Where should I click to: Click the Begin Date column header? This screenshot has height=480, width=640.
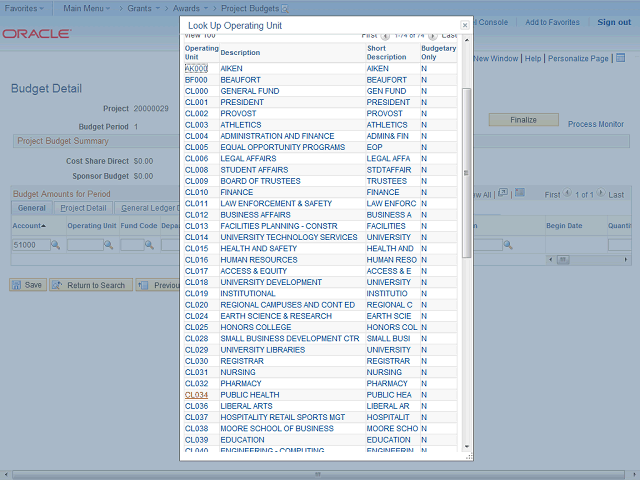[564, 226]
